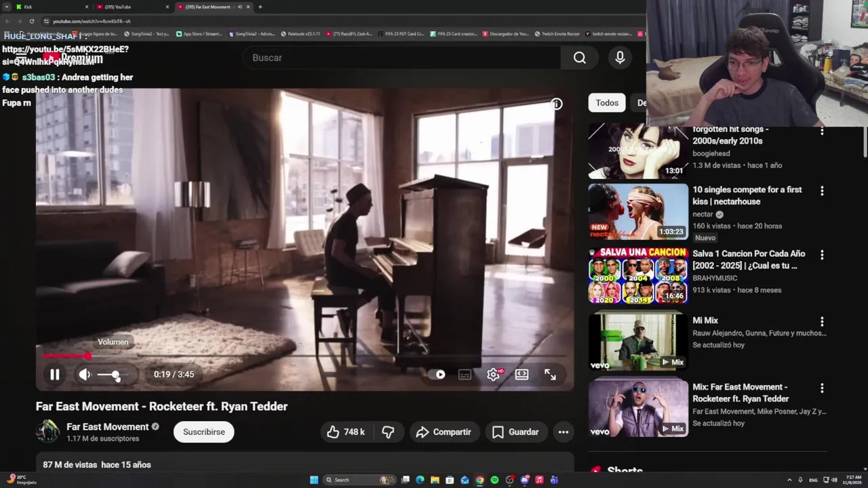Screen dimensions: 868x488
Task: Open the App Store / Streaml... bookmark
Action: point(199,34)
